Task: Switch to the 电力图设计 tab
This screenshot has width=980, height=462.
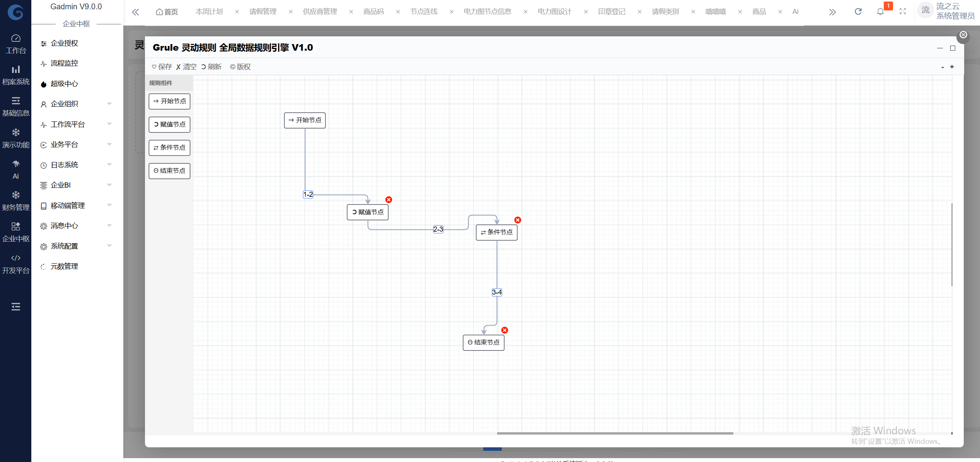Action: 554,12
